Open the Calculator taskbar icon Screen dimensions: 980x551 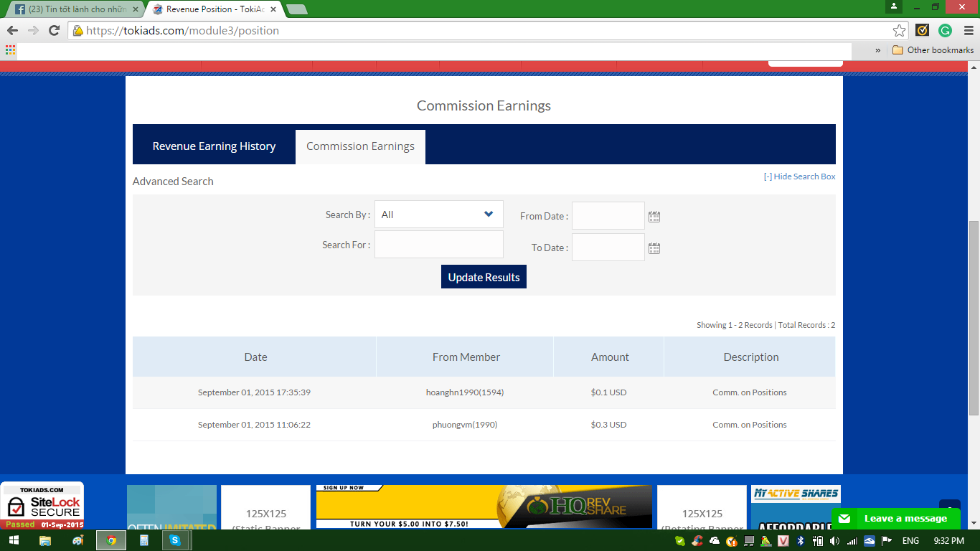pyautogui.click(x=143, y=540)
